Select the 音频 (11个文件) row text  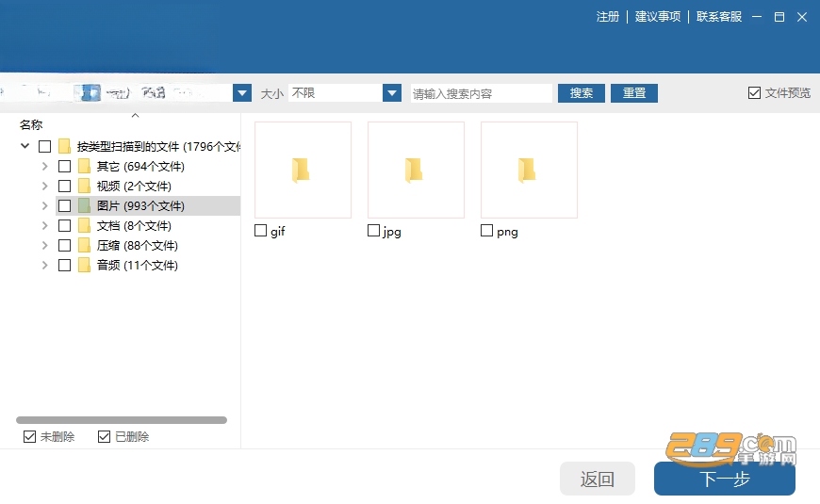click(x=137, y=265)
